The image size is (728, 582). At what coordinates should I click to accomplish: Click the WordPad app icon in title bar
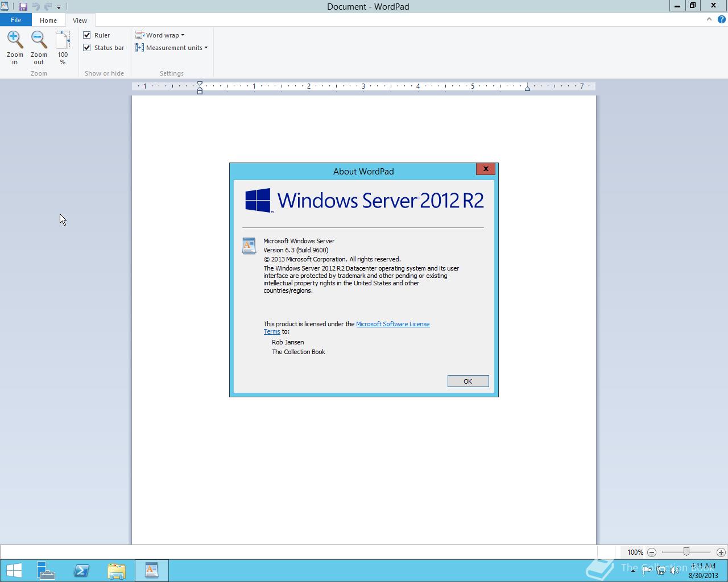click(x=5, y=6)
